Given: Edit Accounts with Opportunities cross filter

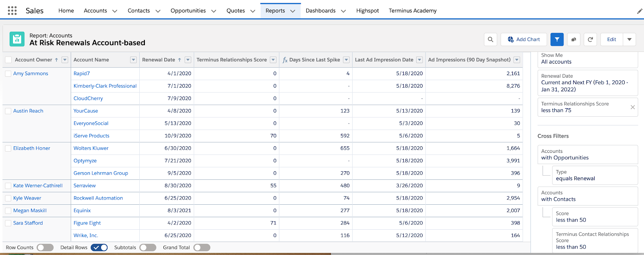Looking at the screenshot, I should 588,154.
